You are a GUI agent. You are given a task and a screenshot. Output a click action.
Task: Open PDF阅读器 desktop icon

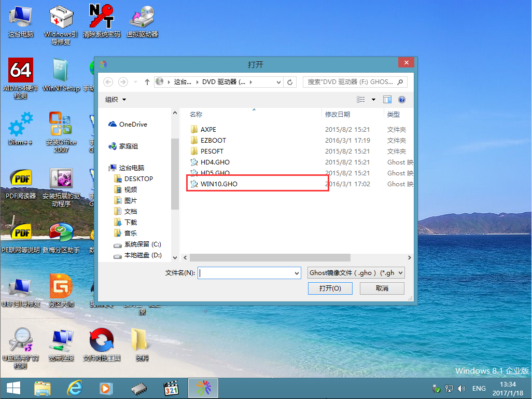coord(21,183)
